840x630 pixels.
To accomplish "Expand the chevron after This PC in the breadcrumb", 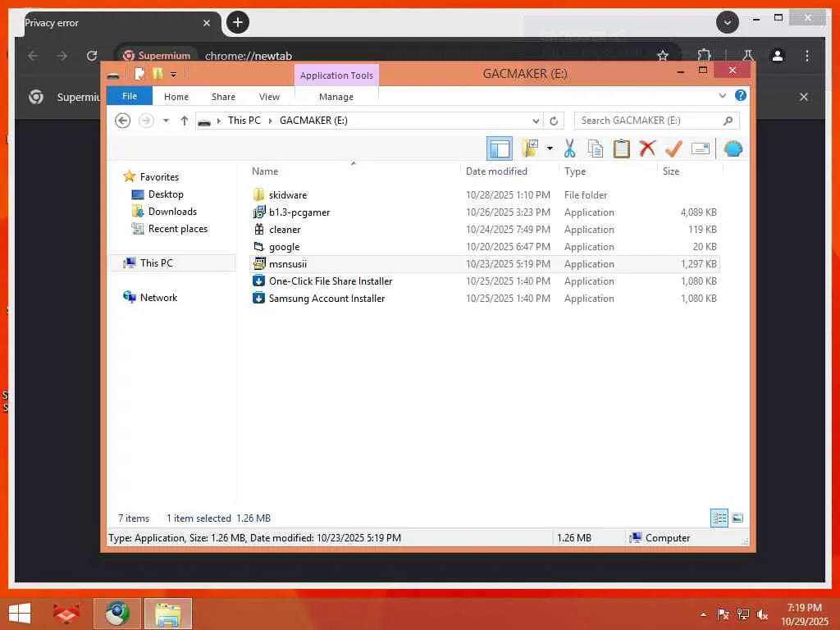I will pyautogui.click(x=271, y=121).
